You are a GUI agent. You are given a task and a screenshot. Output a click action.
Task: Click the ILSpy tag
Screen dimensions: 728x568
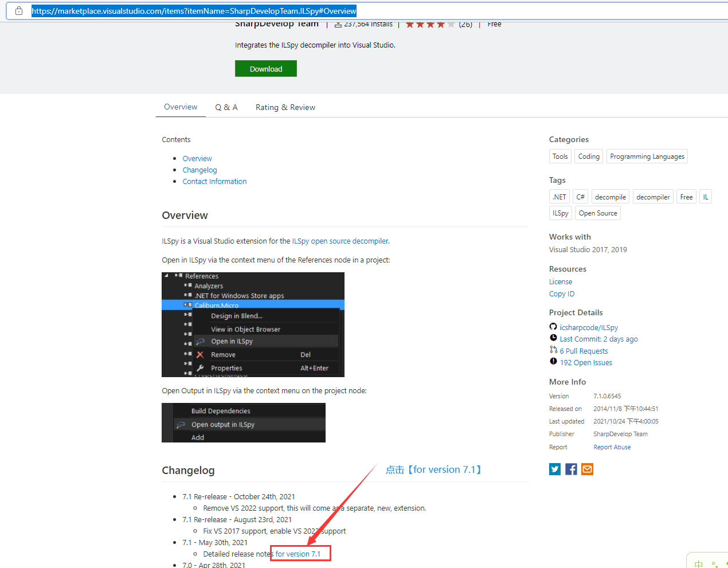pos(561,213)
